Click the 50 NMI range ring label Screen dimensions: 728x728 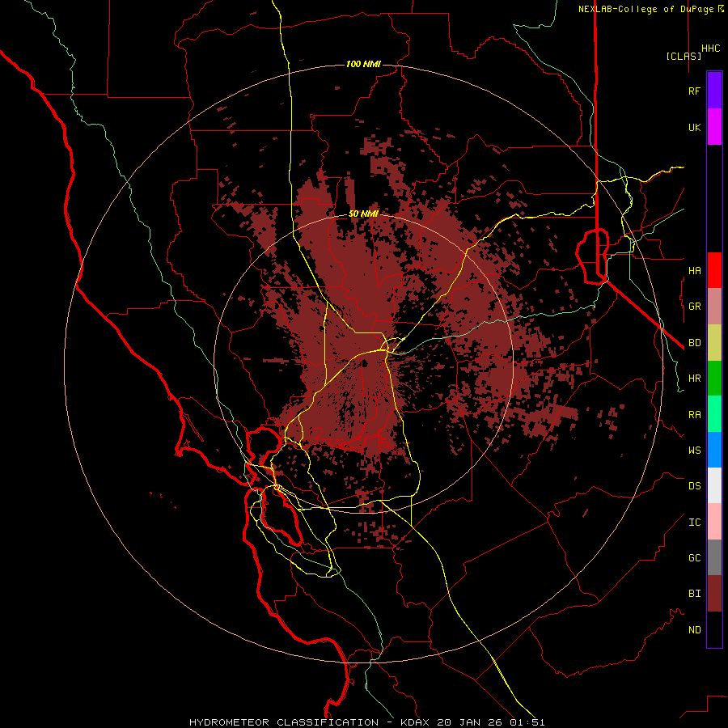point(363,214)
